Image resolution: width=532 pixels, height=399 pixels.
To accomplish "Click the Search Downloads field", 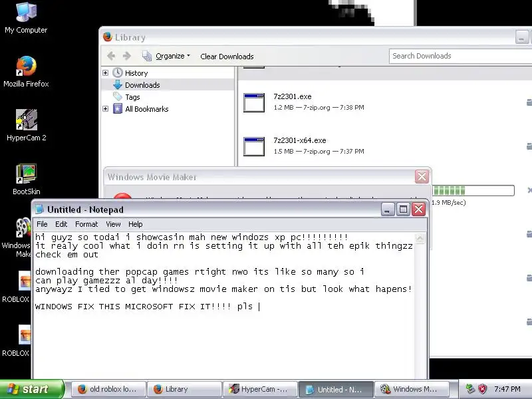I will (460, 56).
